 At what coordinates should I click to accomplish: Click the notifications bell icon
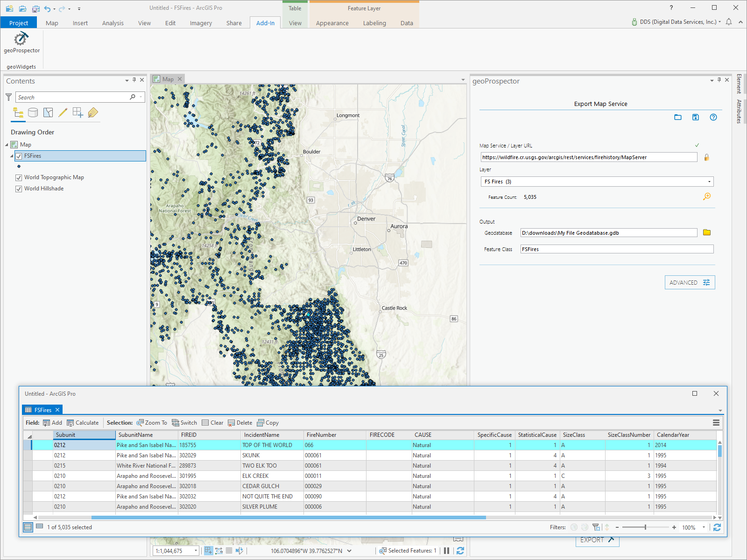click(x=729, y=22)
